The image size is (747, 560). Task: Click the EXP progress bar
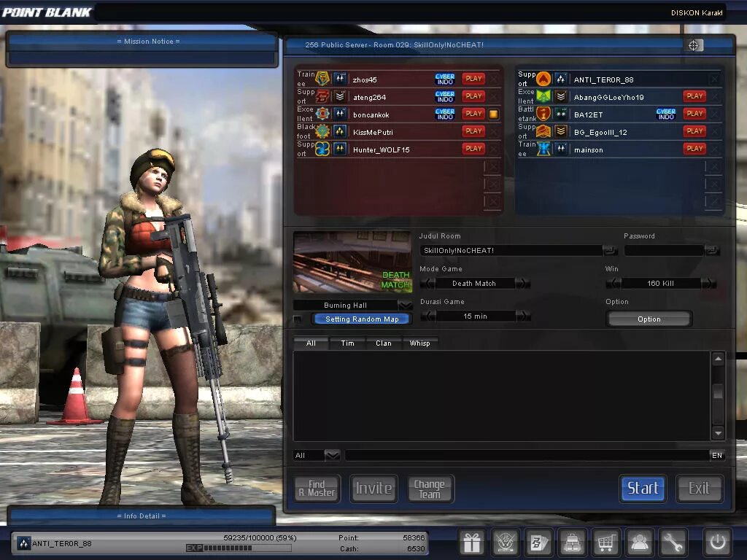tap(239, 548)
